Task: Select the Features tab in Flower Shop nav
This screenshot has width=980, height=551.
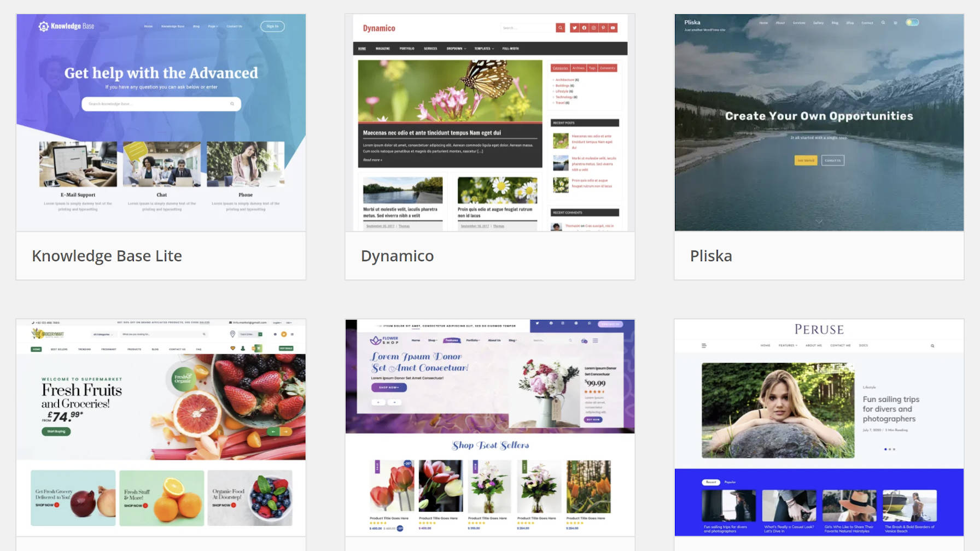Action: click(452, 340)
